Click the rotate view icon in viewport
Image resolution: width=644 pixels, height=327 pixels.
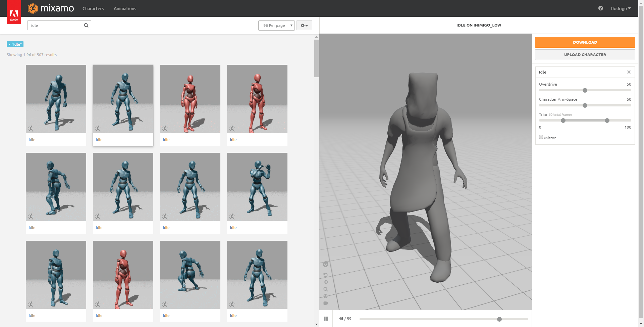point(326,275)
